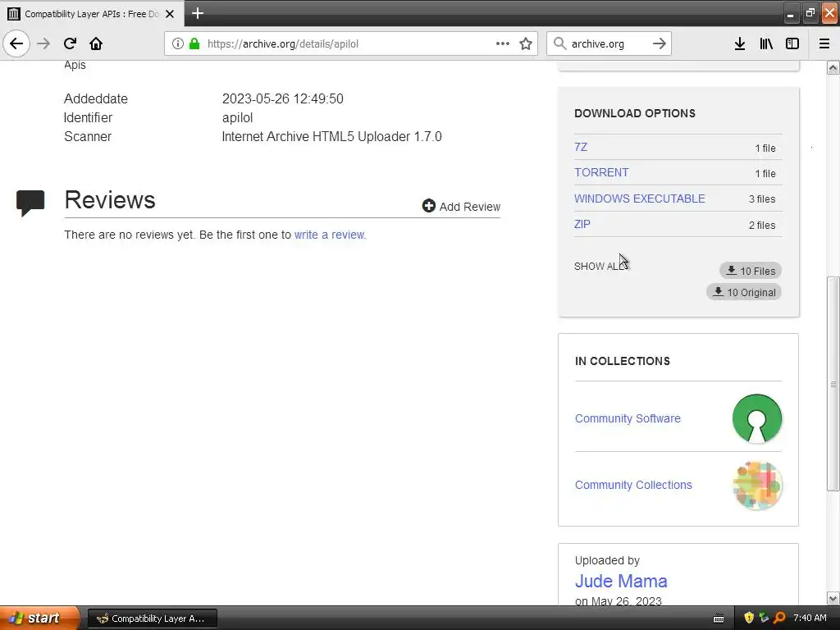Go back to the previous page

pos(16,43)
